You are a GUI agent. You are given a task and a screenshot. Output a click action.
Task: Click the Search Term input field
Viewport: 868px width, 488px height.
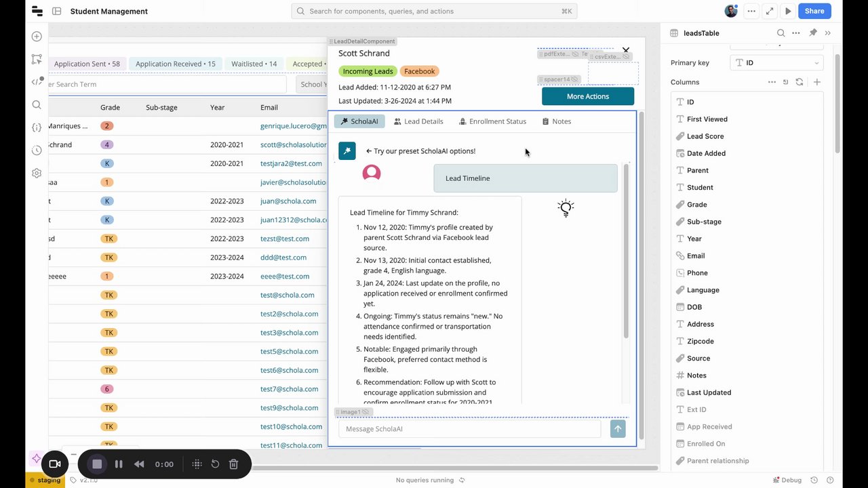coord(167,84)
